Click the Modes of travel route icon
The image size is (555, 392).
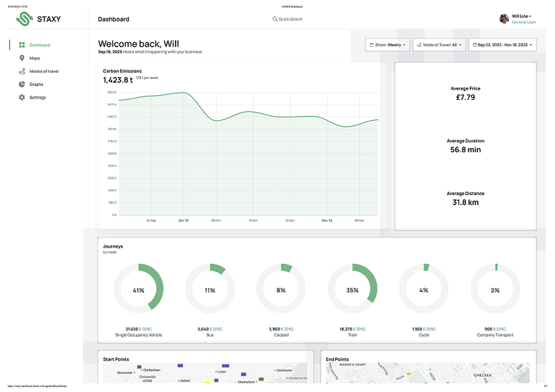(x=22, y=71)
